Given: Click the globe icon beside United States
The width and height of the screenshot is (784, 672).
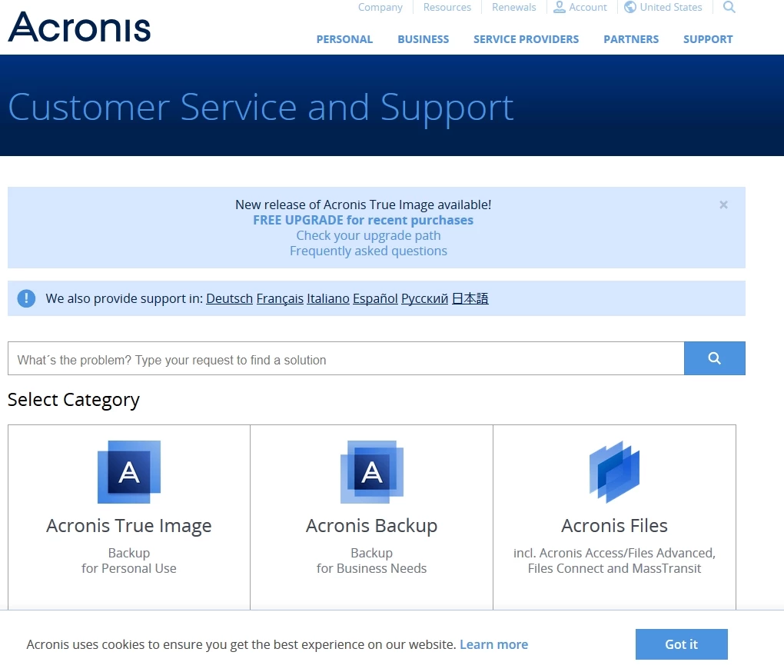Looking at the screenshot, I should 630,7.
